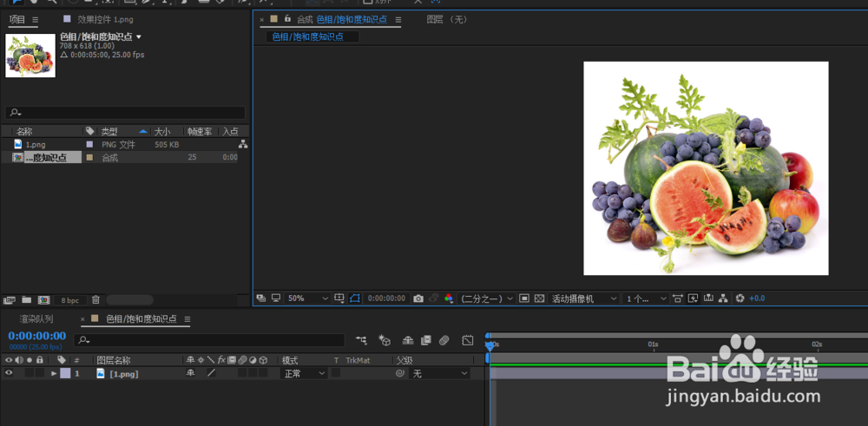This screenshot has width=868, height=426.
Task: Reset exposure with the aperture icon
Action: 740,298
